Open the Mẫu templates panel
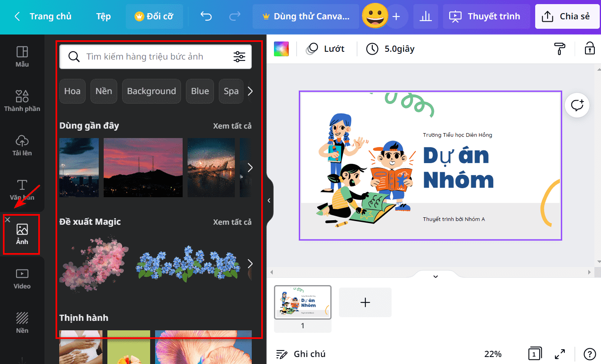Viewport: 601px width, 364px height. [22, 57]
